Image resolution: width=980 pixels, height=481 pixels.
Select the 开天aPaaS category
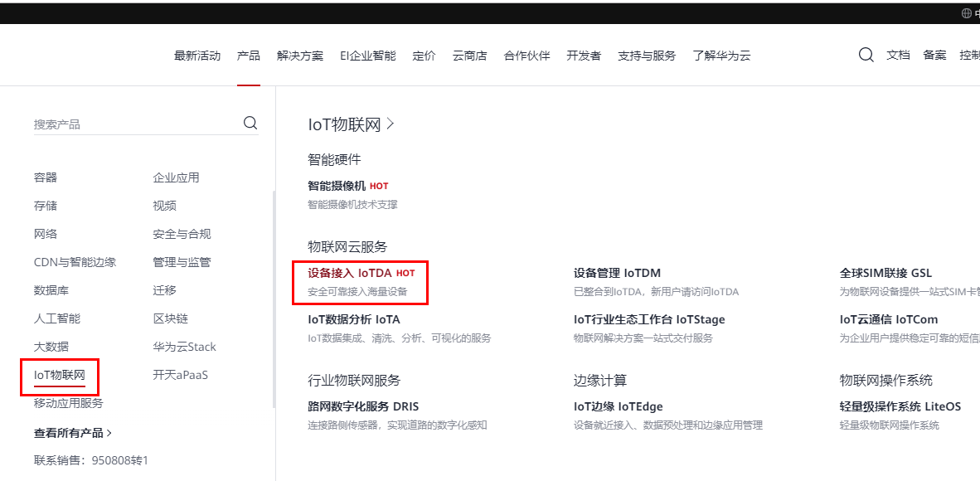180,376
